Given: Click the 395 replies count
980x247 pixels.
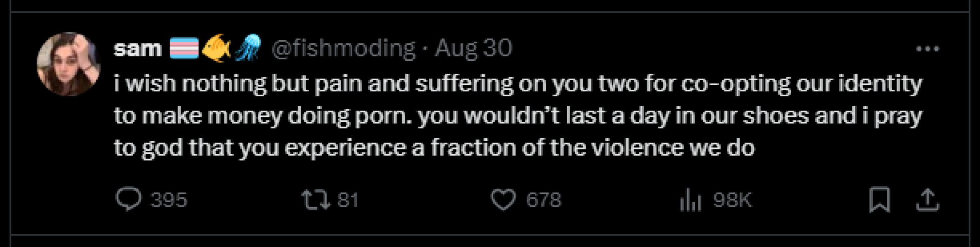Looking at the screenshot, I should tap(169, 200).
